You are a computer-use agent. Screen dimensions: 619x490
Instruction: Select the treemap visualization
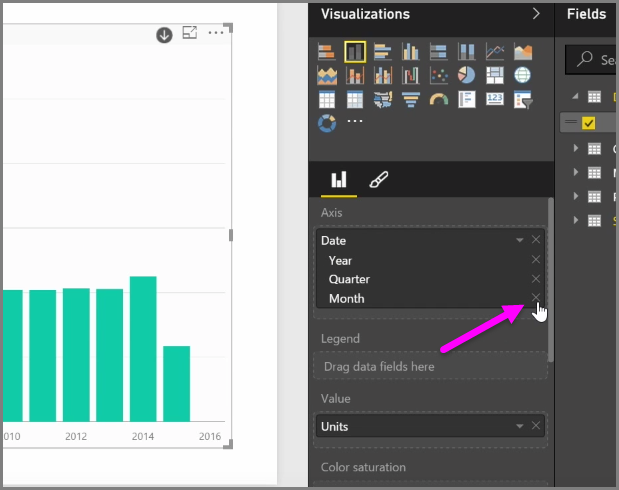[x=495, y=75]
